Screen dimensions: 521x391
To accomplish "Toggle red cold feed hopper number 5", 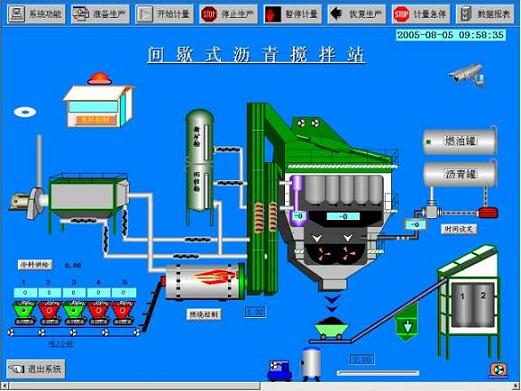I will click(123, 312).
